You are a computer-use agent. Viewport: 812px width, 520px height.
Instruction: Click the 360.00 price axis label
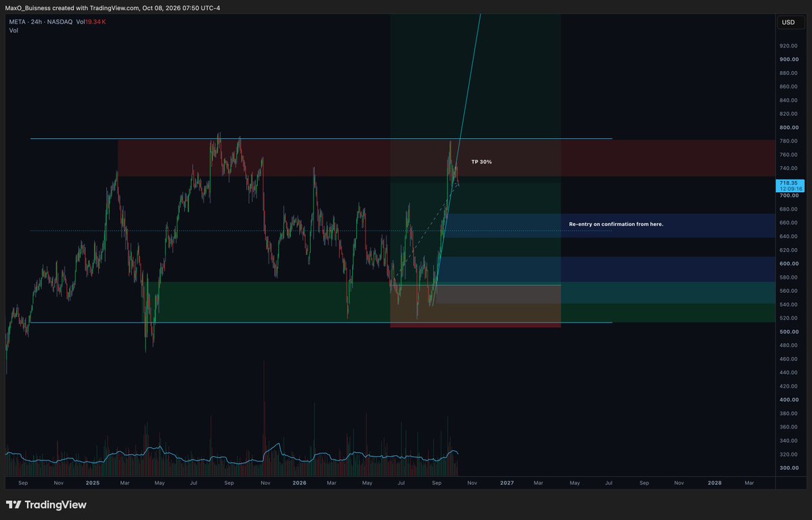click(788, 427)
